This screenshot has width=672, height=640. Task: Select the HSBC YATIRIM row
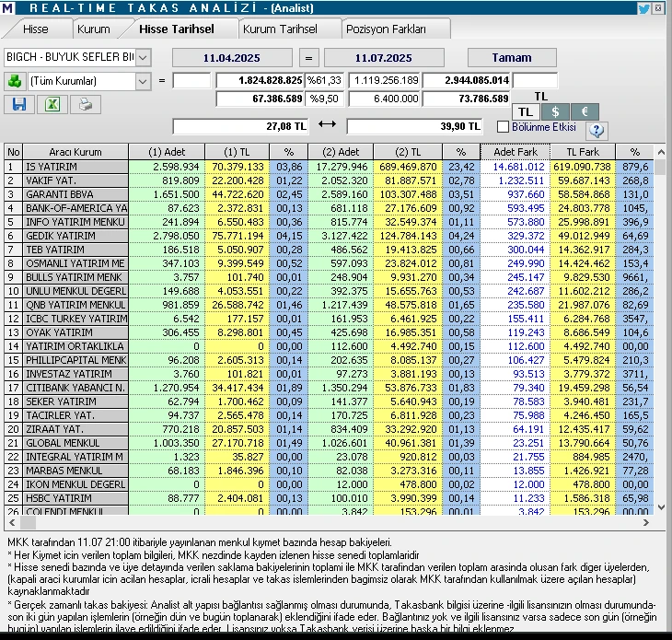(330, 498)
